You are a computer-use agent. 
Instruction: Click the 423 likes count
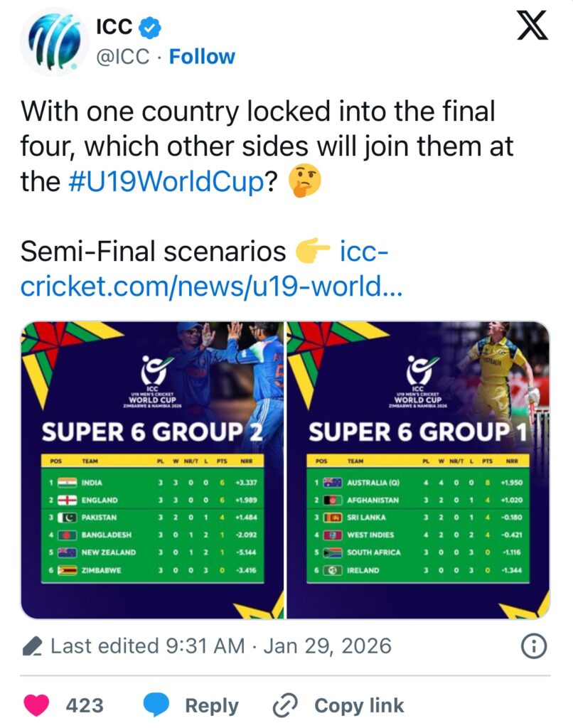pyautogui.click(x=85, y=705)
